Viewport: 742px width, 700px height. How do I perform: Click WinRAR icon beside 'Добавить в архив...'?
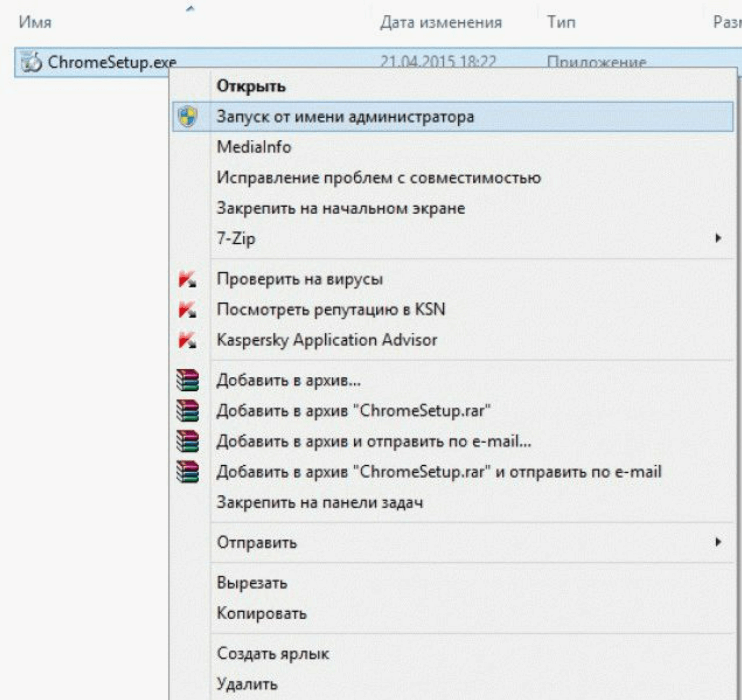188,380
